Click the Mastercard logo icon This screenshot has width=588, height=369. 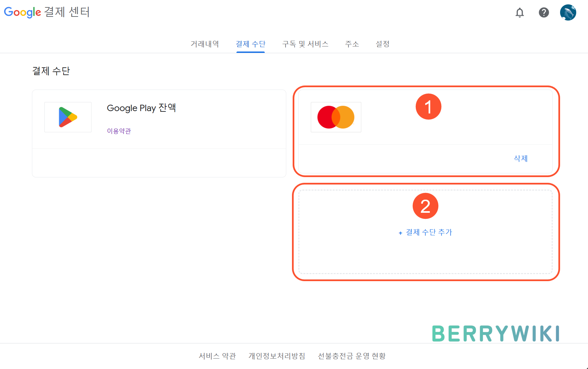pyautogui.click(x=336, y=117)
